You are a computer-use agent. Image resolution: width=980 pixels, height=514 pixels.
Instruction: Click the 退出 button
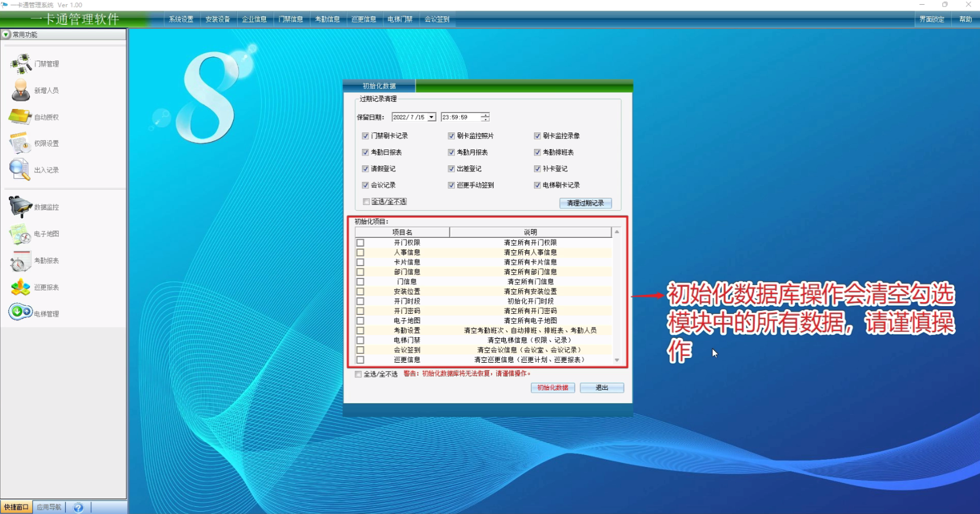(x=601, y=388)
